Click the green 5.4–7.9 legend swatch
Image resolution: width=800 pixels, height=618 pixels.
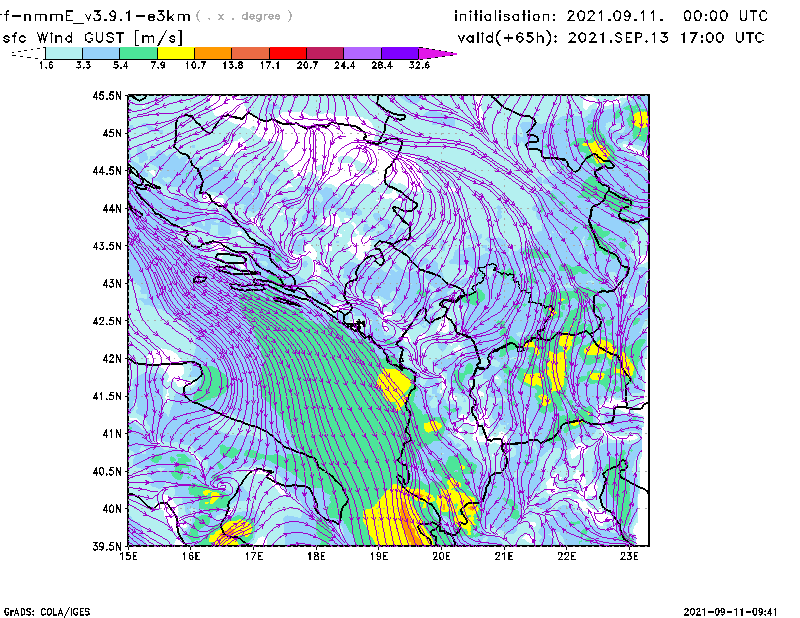pyautogui.click(x=138, y=53)
